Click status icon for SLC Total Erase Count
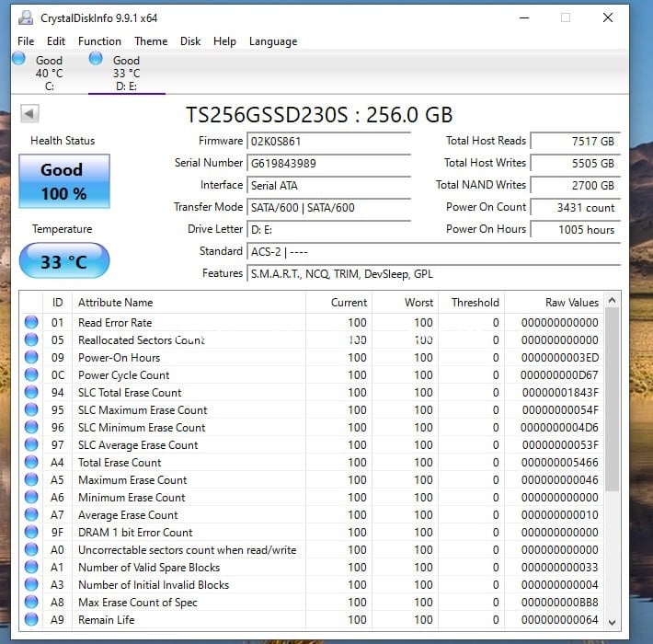 [31, 392]
